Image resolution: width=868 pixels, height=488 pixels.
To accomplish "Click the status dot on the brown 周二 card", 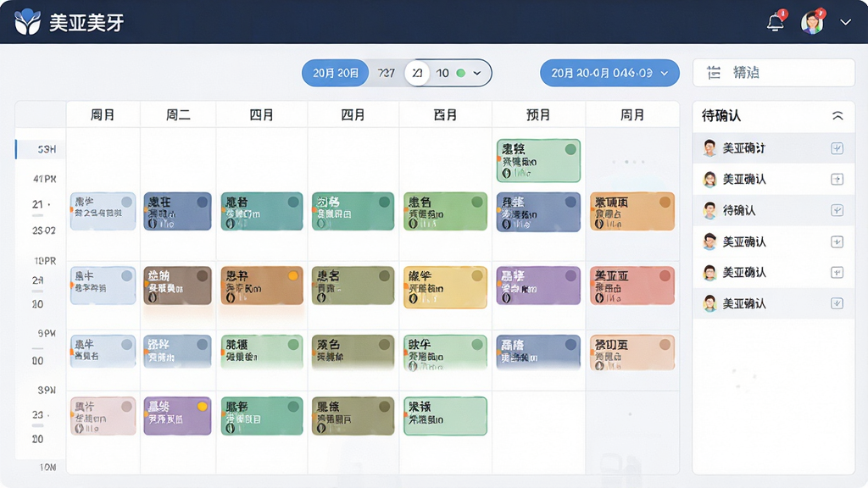I will (x=203, y=275).
